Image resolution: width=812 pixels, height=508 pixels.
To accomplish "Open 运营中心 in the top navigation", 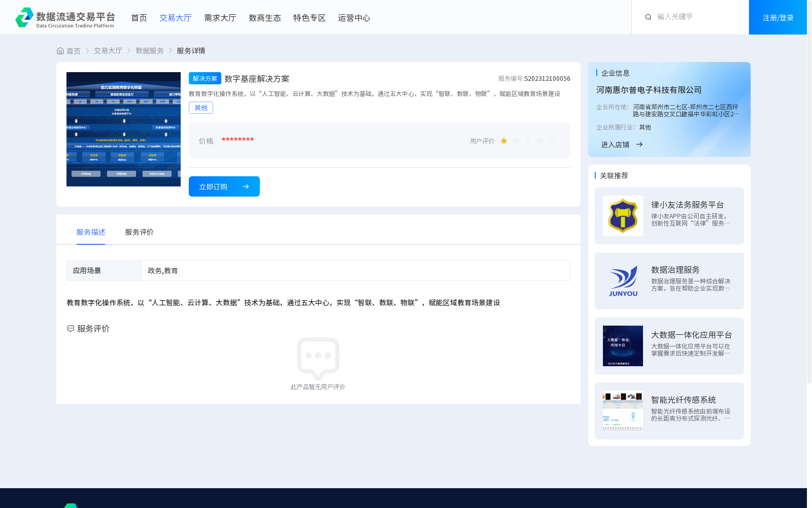I will coord(354,18).
